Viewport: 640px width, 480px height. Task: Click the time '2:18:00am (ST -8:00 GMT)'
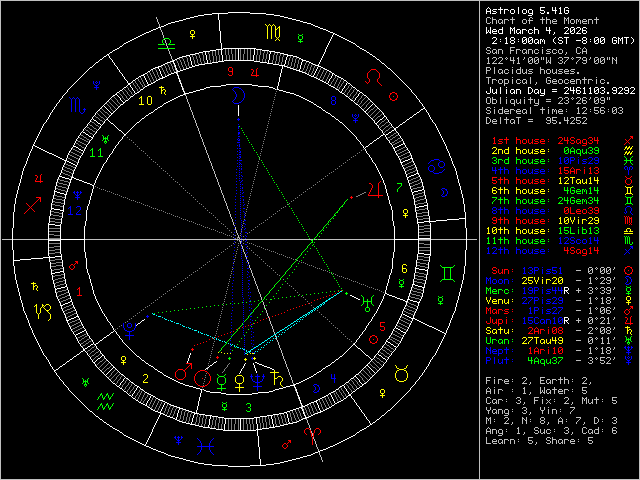[x=563, y=41]
